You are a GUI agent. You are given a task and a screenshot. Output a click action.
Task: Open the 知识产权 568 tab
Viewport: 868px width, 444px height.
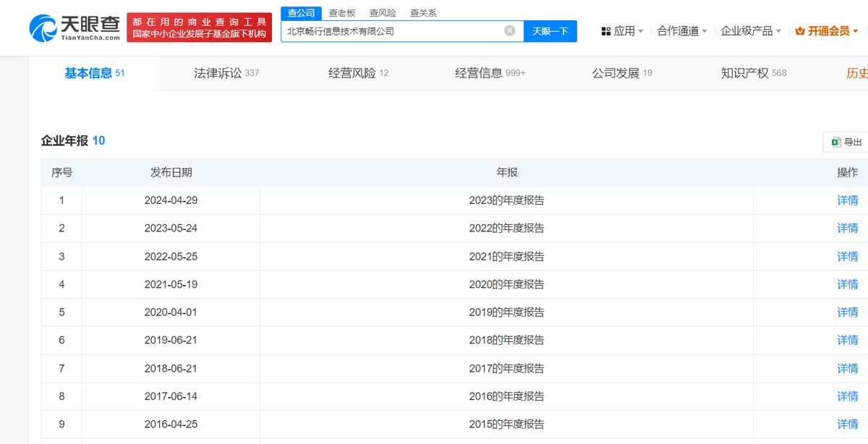[754, 73]
